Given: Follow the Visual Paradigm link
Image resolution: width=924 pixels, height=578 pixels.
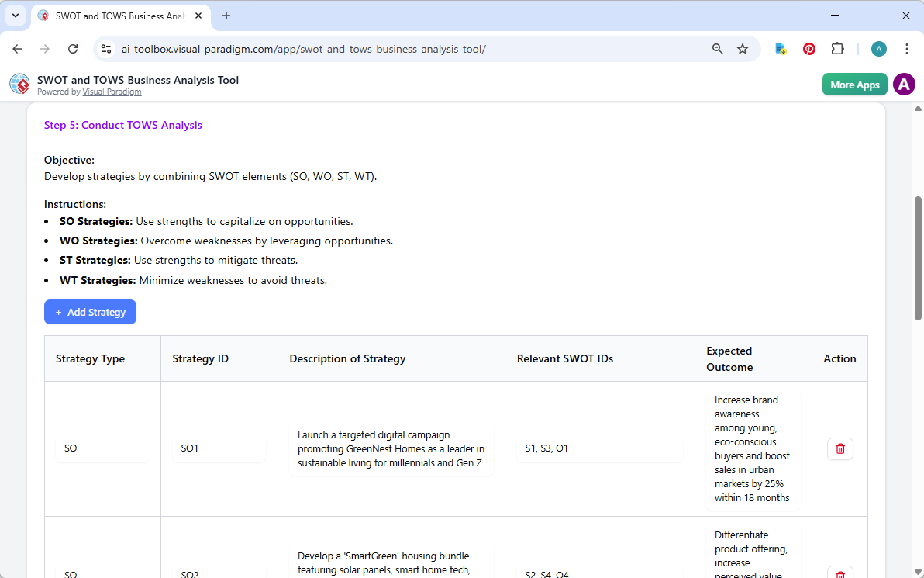Looking at the screenshot, I should click(x=112, y=92).
